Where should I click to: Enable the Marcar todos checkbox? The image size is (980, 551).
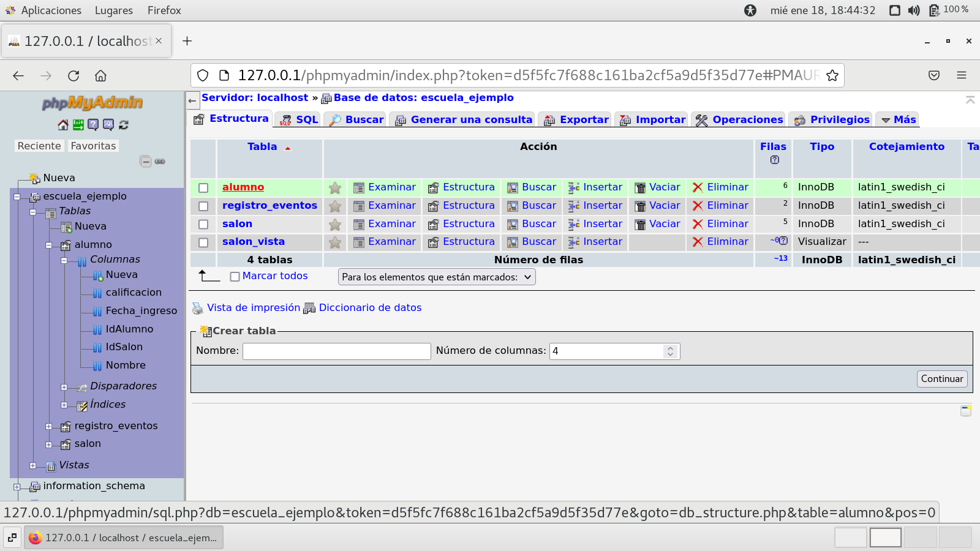[x=235, y=277]
